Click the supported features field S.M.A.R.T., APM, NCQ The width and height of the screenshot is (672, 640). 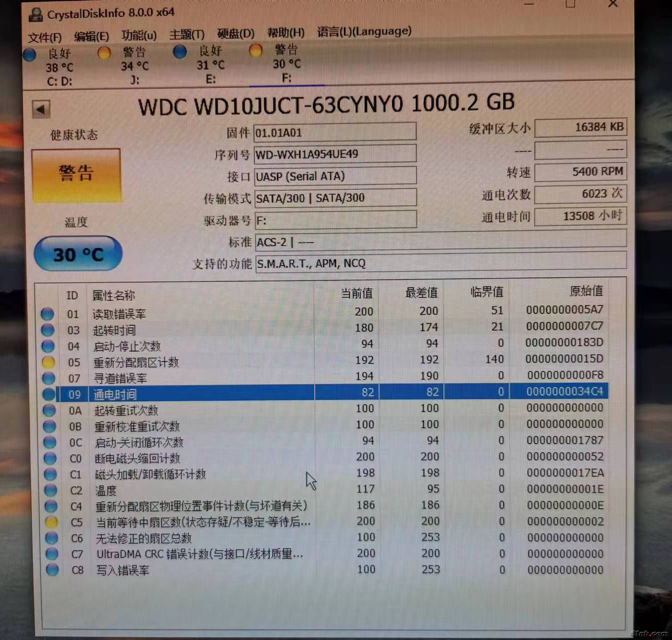[x=441, y=262]
